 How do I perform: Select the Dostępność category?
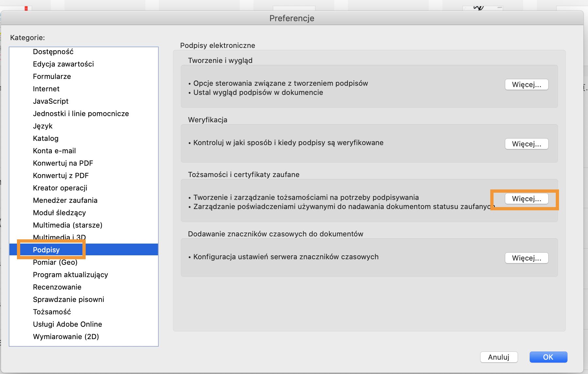pyautogui.click(x=53, y=52)
